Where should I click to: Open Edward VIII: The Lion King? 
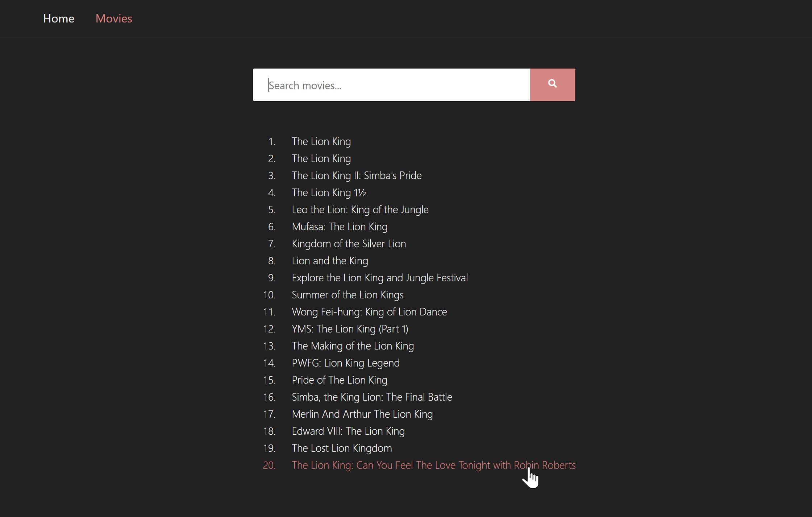point(348,431)
